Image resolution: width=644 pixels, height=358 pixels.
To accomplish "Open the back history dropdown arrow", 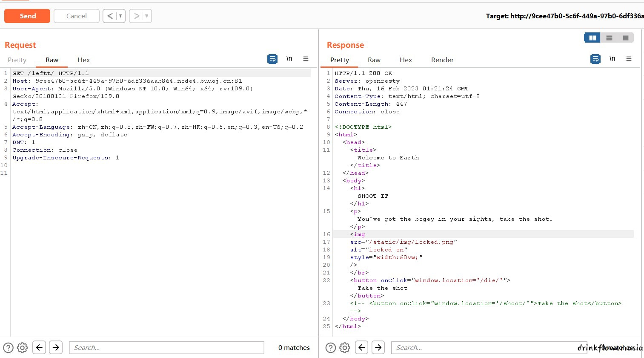I will pos(121,16).
